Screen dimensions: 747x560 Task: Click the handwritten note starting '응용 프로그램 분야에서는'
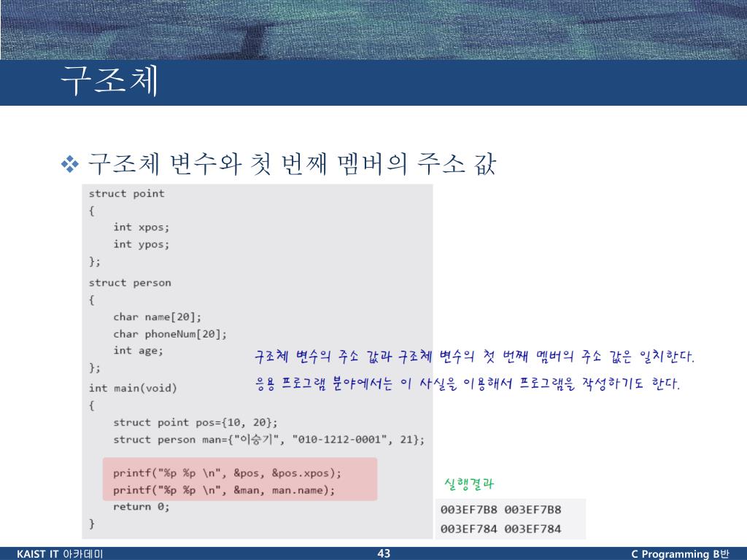click(x=468, y=384)
